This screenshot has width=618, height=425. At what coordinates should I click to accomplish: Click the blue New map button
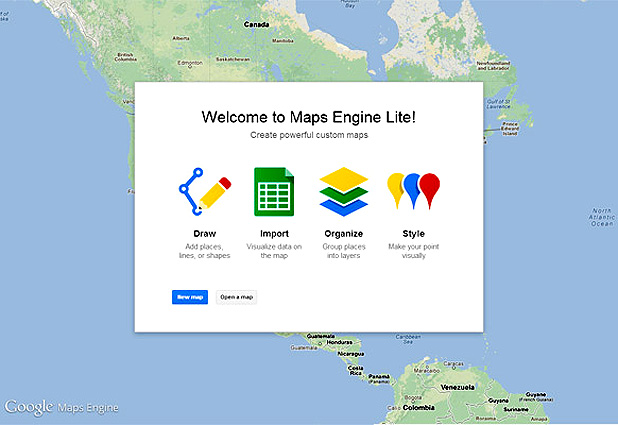pos(190,297)
